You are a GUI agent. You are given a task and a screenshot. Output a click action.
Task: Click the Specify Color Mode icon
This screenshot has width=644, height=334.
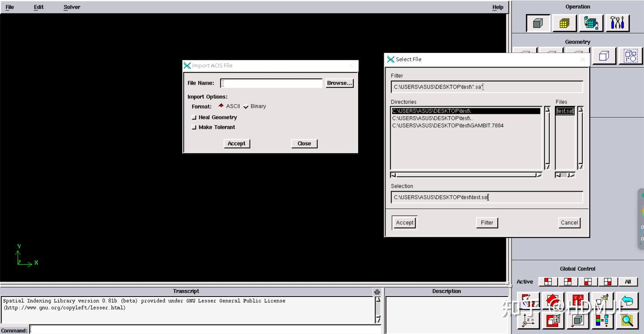(602, 320)
